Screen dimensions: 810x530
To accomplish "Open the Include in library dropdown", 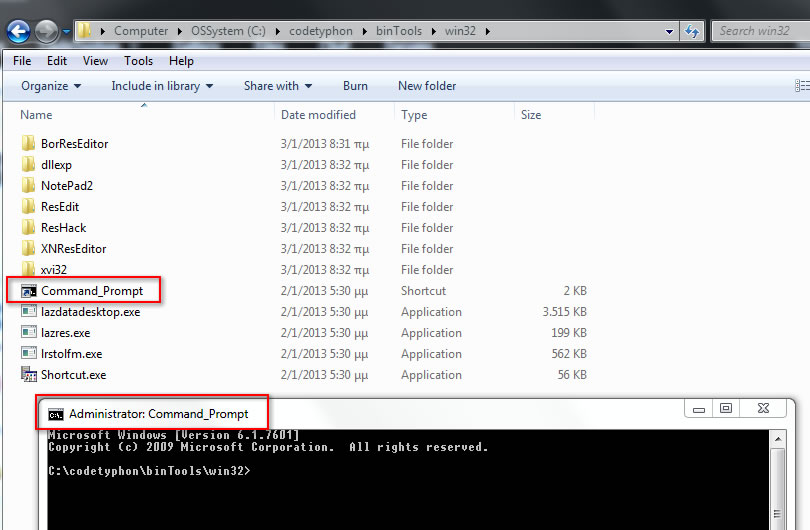I will pyautogui.click(x=162, y=86).
